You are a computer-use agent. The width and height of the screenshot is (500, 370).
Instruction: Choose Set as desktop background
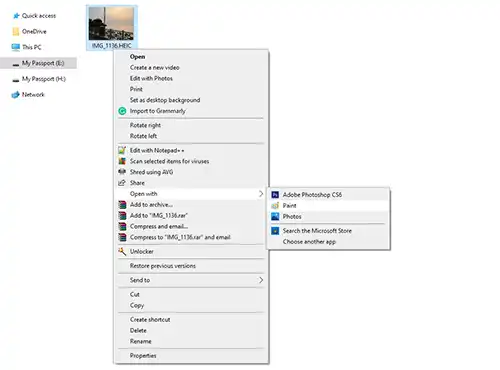(191, 100)
